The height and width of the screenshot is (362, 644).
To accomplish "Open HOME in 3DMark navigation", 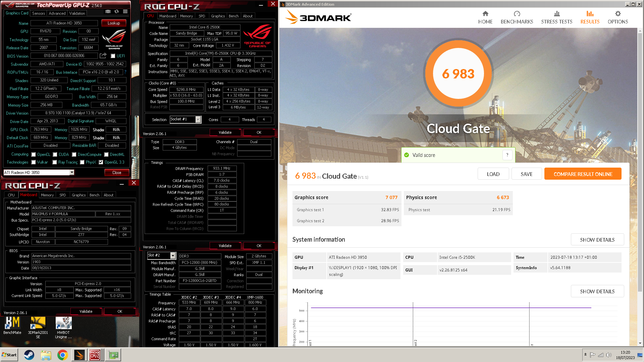I will 485,17.
